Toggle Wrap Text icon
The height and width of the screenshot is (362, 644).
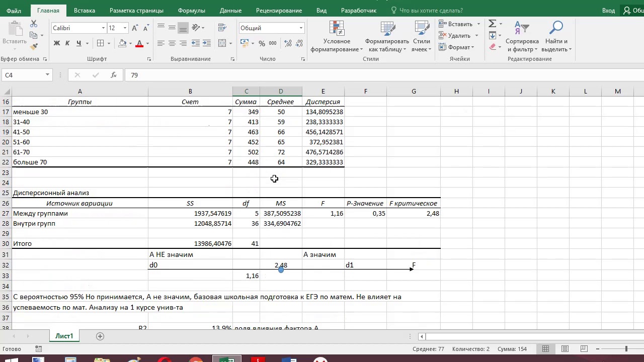pyautogui.click(x=222, y=28)
